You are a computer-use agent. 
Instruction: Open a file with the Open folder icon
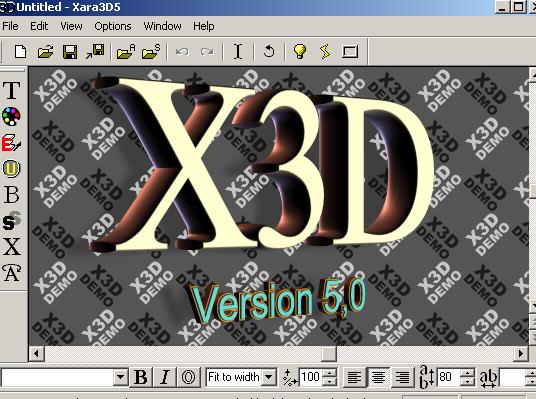pyautogui.click(x=45, y=52)
